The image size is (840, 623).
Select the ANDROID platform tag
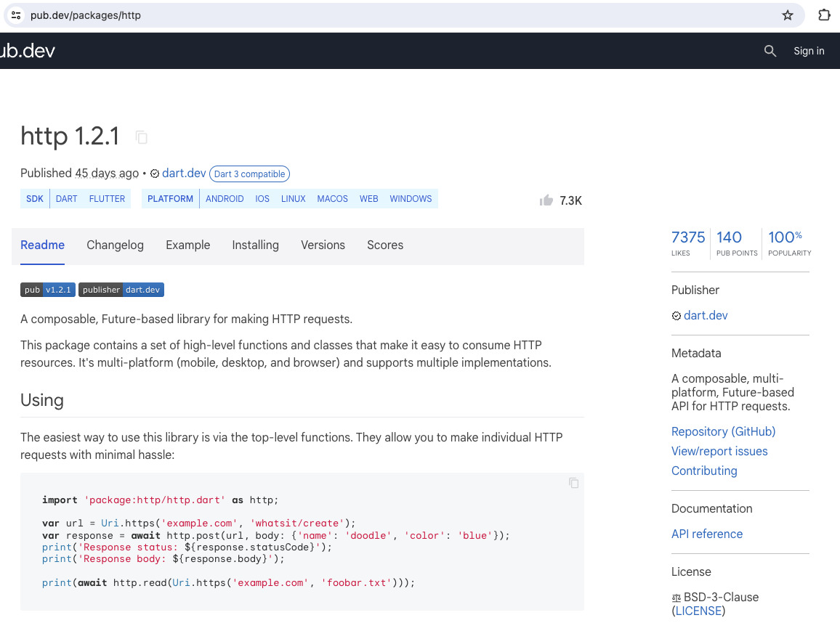tap(225, 199)
